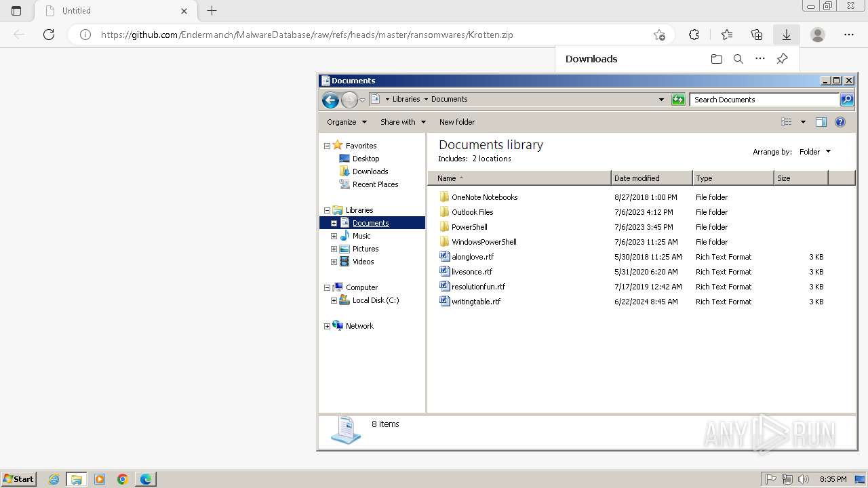Open the recent locations dropdown beside Forward

[362, 100]
